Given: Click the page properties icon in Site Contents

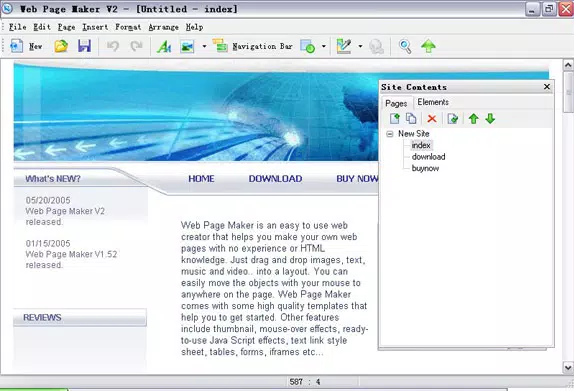Looking at the screenshot, I should 453,119.
